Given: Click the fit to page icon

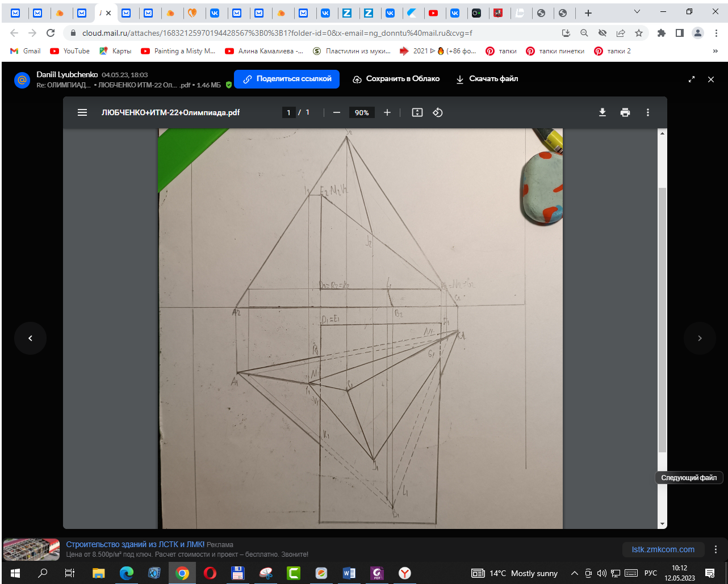Looking at the screenshot, I should [x=417, y=112].
